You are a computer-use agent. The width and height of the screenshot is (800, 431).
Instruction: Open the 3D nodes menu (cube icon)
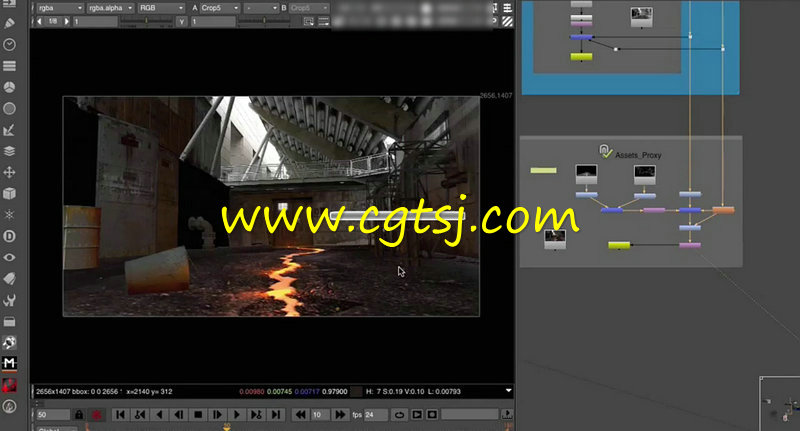(x=9, y=193)
